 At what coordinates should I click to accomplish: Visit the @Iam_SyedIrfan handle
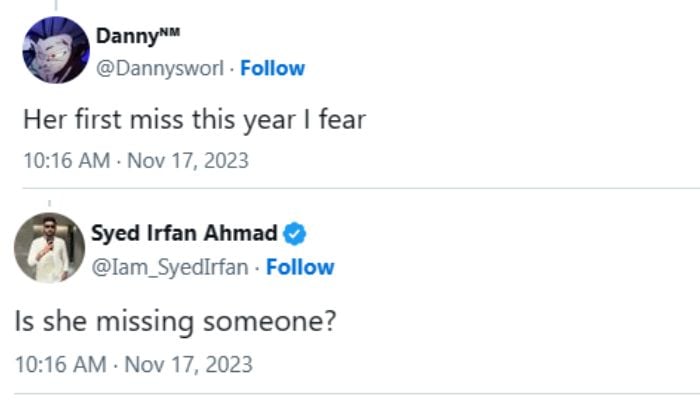(x=170, y=267)
